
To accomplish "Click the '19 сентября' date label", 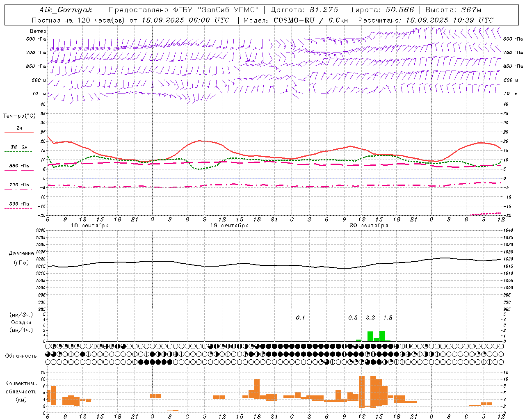I will pos(229,226).
